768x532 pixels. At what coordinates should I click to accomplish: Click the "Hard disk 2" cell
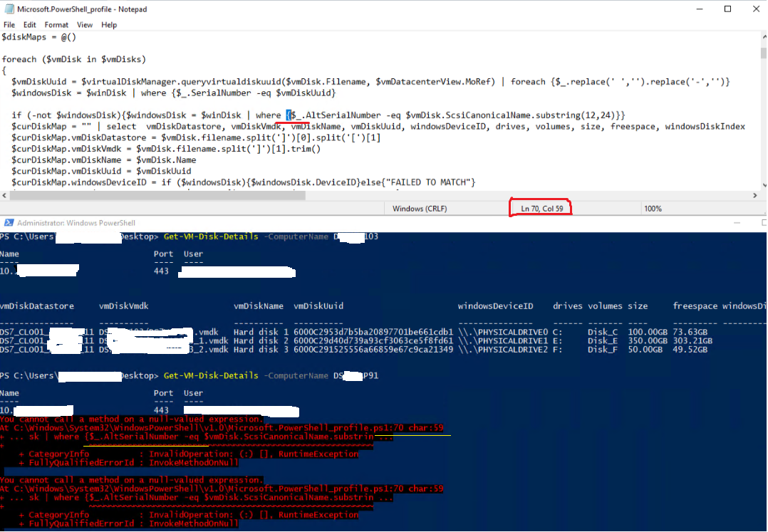pos(261,341)
